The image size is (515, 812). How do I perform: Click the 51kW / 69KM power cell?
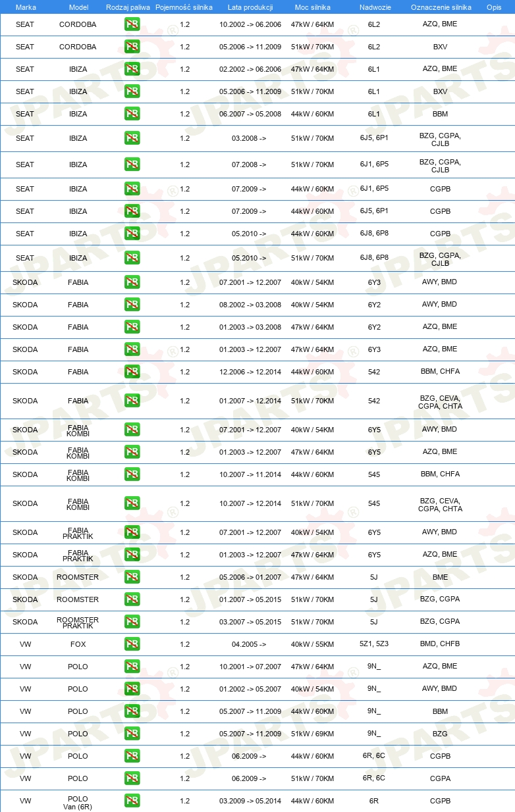(x=312, y=734)
